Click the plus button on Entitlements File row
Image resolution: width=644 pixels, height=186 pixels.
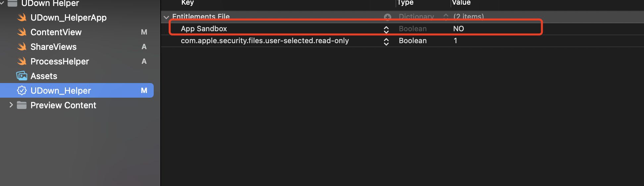pyautogui.click(x=387, y=17)
